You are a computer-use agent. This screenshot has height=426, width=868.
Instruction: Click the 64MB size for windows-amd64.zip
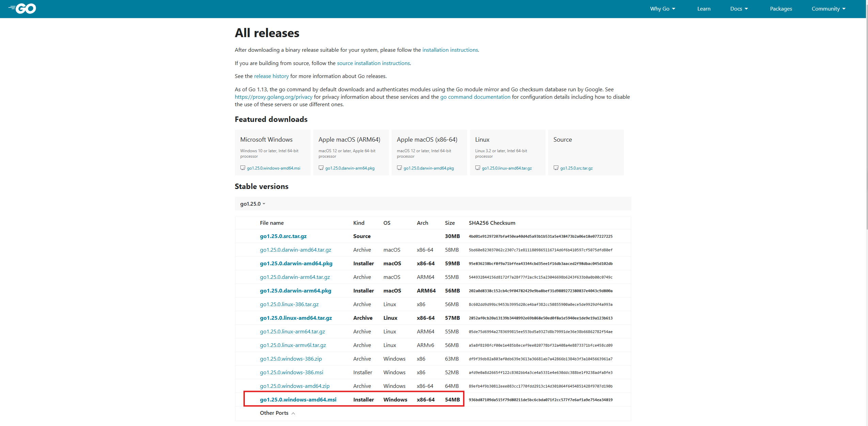point(452,386)
